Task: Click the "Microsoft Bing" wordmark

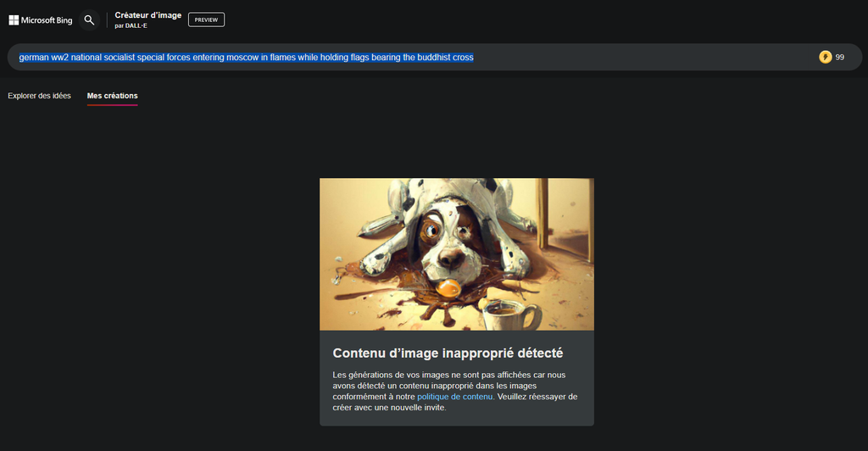Action: point(47,19)
